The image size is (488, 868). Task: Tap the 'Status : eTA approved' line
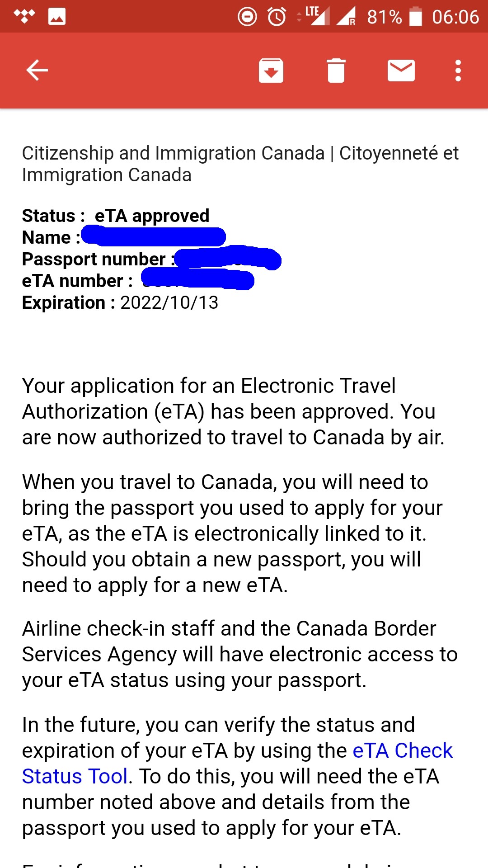pos(116,216)
